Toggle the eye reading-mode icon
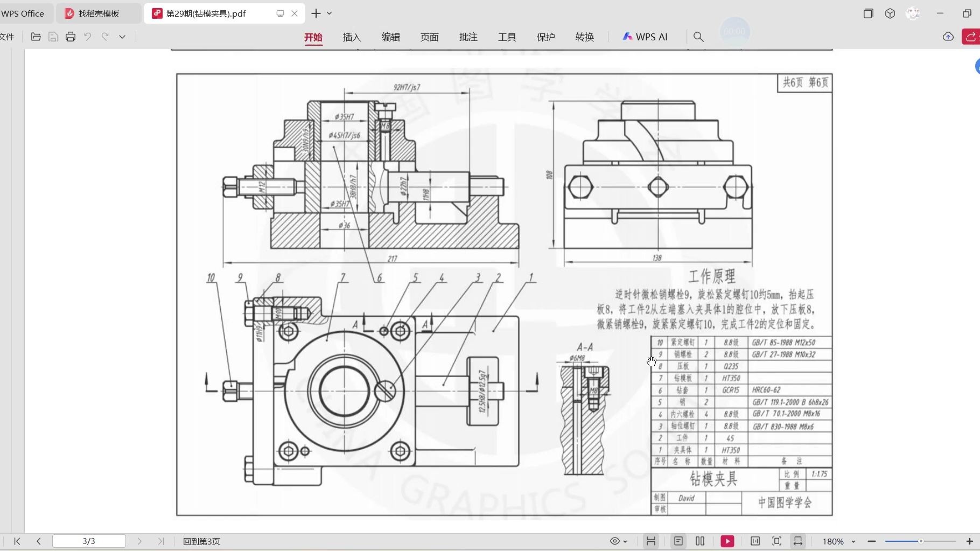Image resolution: width=980 pixels, height=551 pixels. (x=615, y=541)
